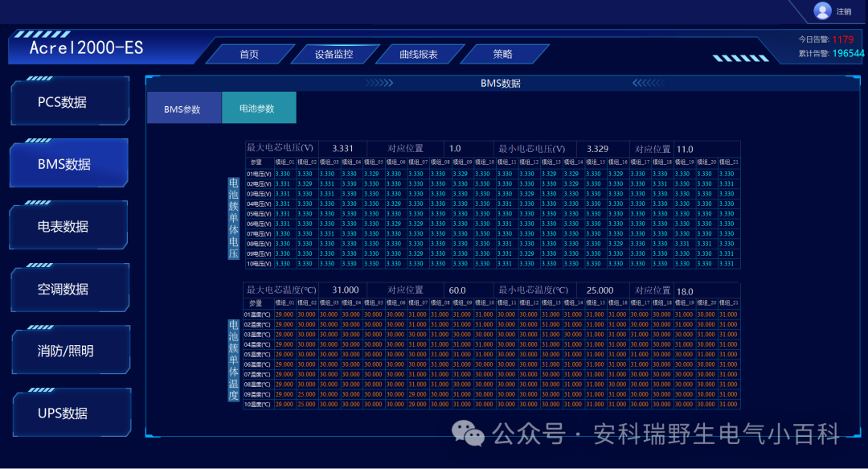Click min cell temperature value 25.000
This screenshot has height=469, width=868.
point(600,290)
